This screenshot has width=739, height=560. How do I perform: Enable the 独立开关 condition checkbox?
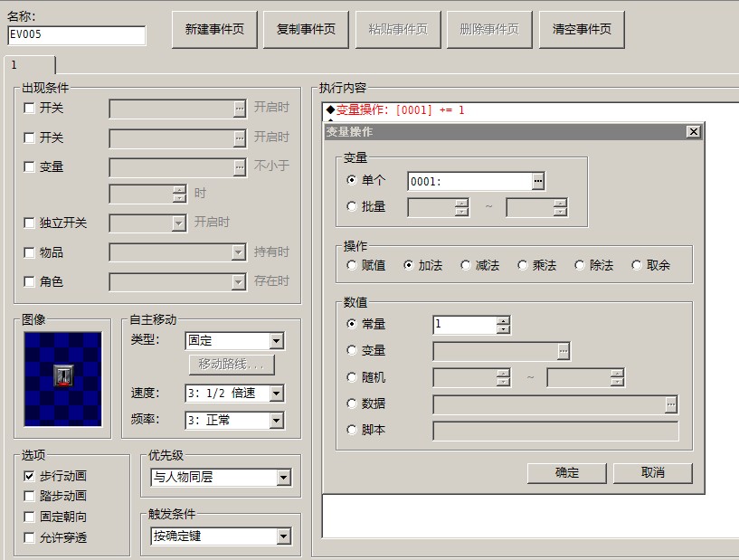click(x=29, y=223)
